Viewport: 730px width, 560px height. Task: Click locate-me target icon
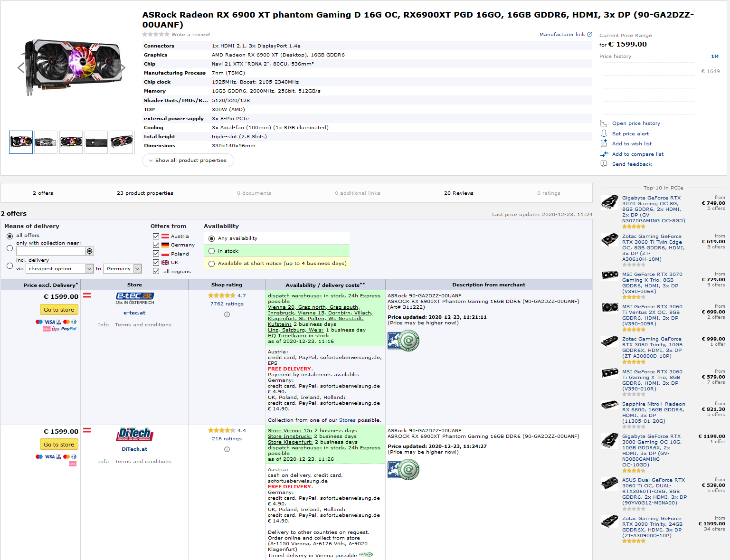[90, 251]
